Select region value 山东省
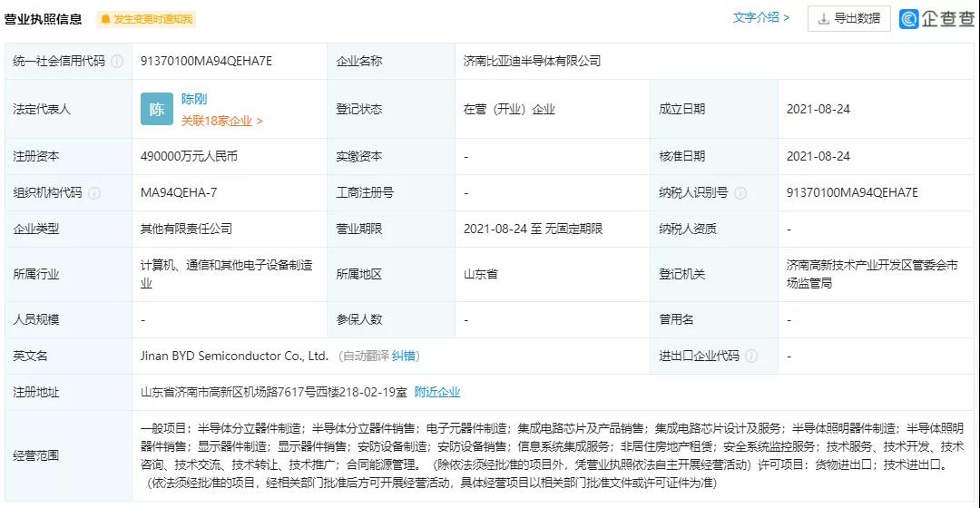Screen dimensions: 980x508 (x=481, y=274)
